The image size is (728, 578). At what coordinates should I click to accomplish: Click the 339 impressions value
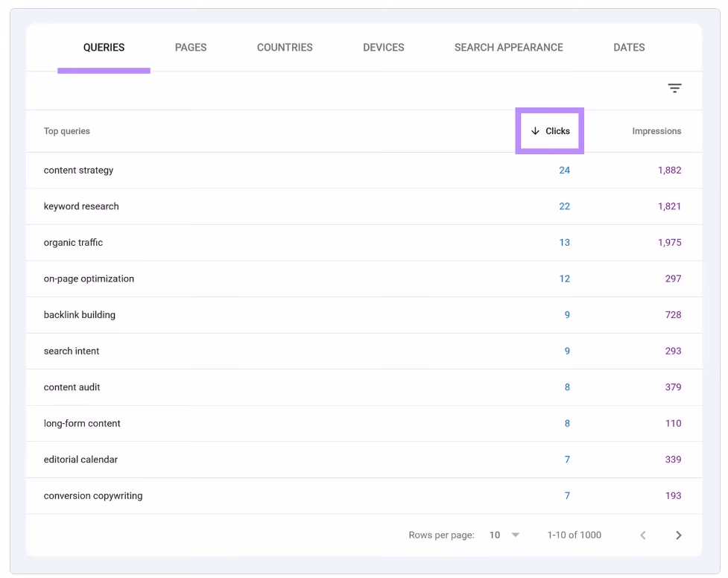[x=673, y=460]
